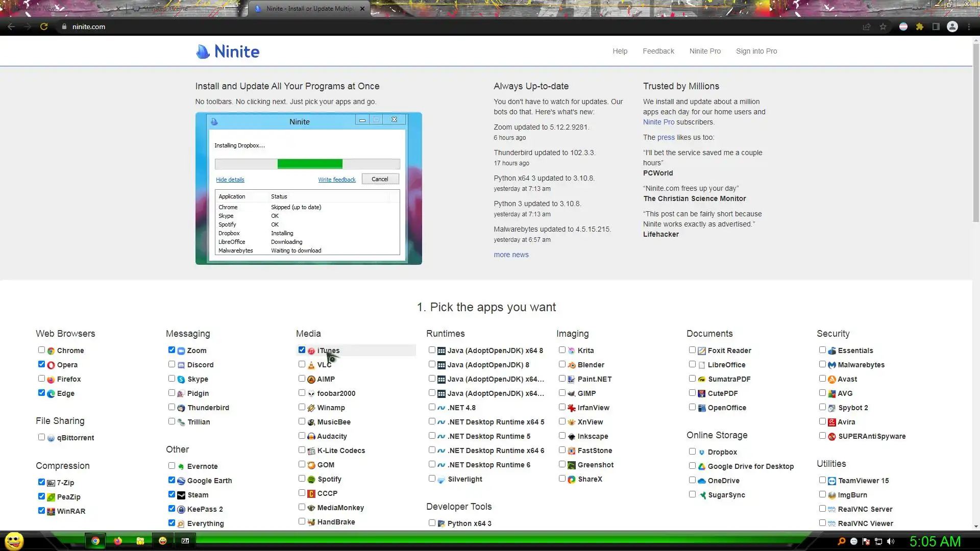Open the more news link
980x551 pixels.
click(x=511, y=255)
